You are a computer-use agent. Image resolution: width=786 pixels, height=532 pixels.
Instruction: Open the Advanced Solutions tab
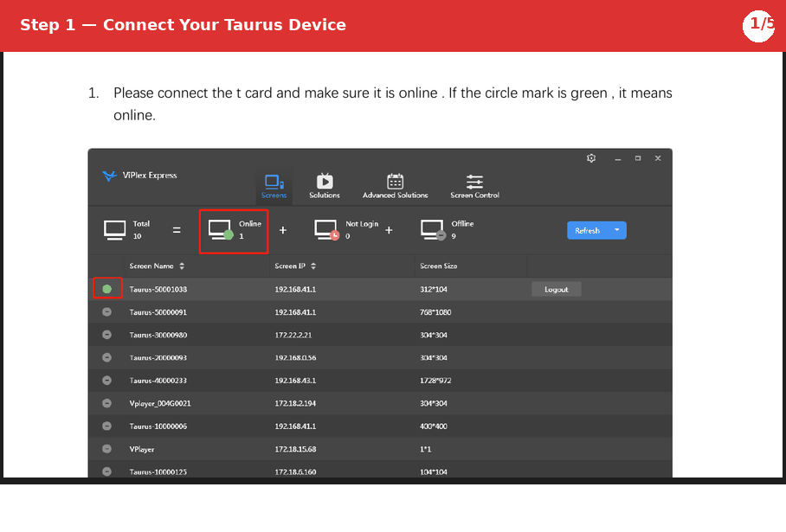click(395, 186)
